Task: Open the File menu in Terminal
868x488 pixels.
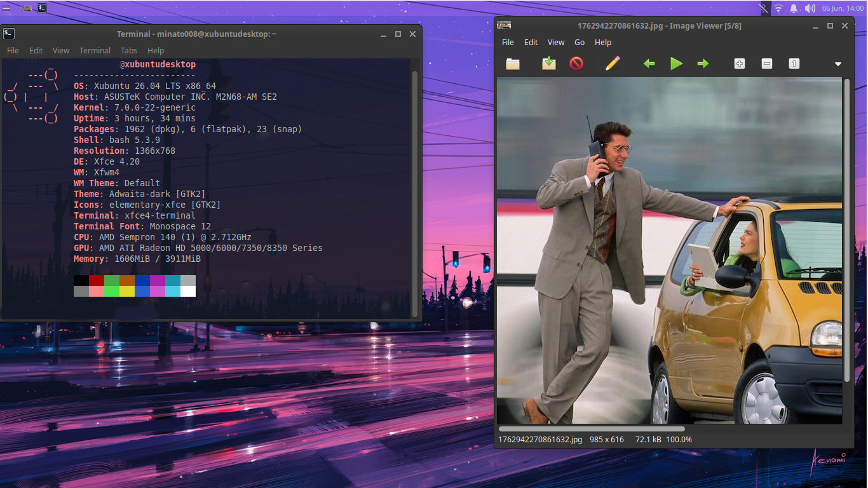Action: click(x=13, y=50)
